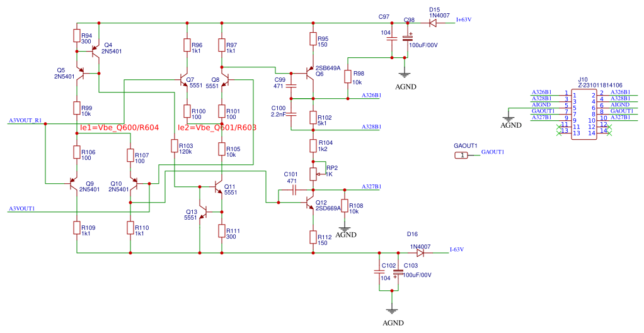Select the J10 connector body
644x333 pixels.
pos(584,113)
